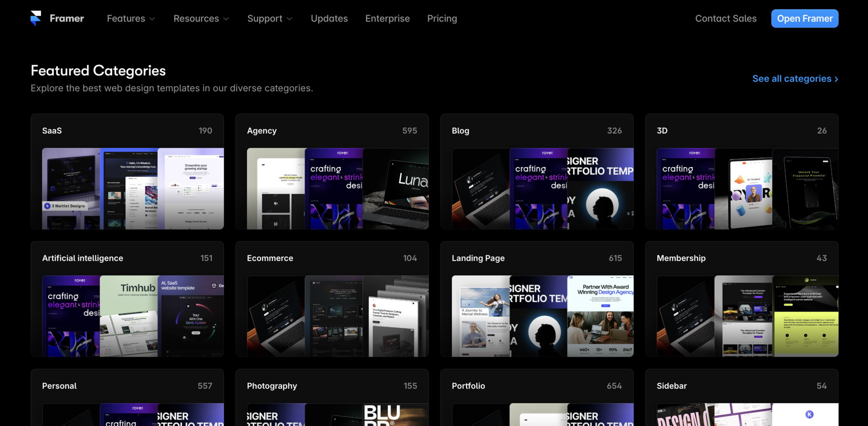Select the Updates menu item
Viewport: 868px width, 426px height.
click(x=329, y=18)
